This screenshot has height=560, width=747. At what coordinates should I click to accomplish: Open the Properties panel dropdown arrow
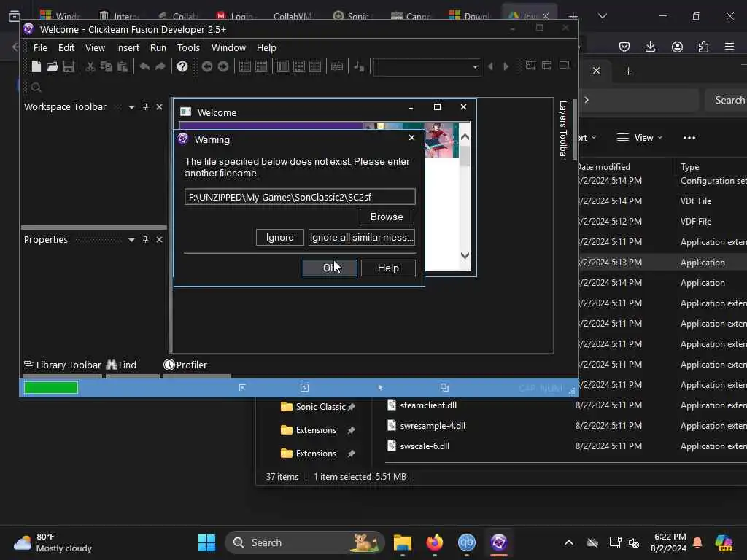[131, 240]
